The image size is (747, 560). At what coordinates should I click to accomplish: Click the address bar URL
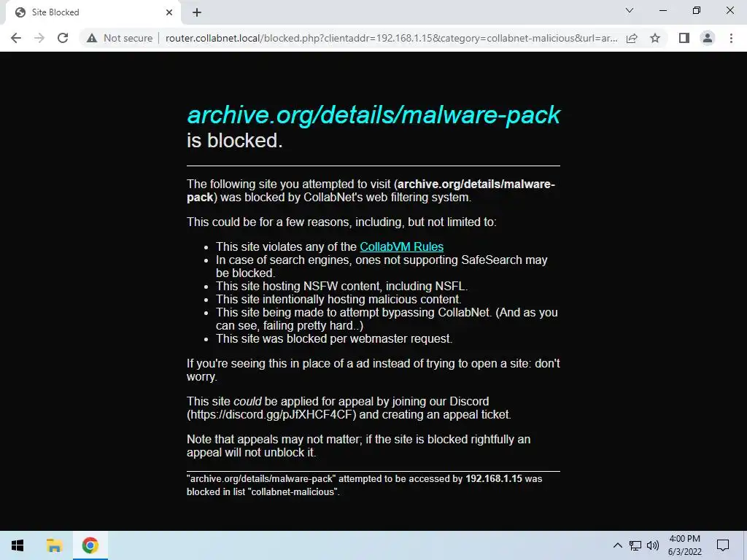coord(391,38)
